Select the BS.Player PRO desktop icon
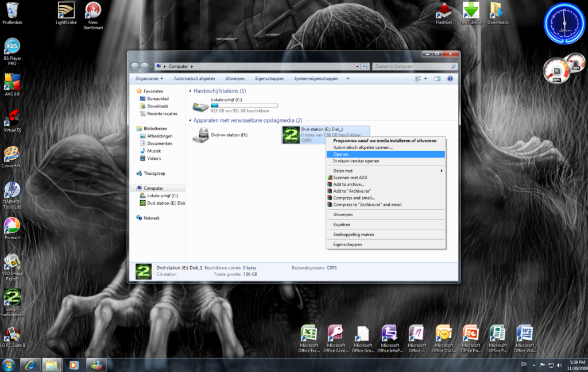Screen dimensions: 588x372 (13, 52)
